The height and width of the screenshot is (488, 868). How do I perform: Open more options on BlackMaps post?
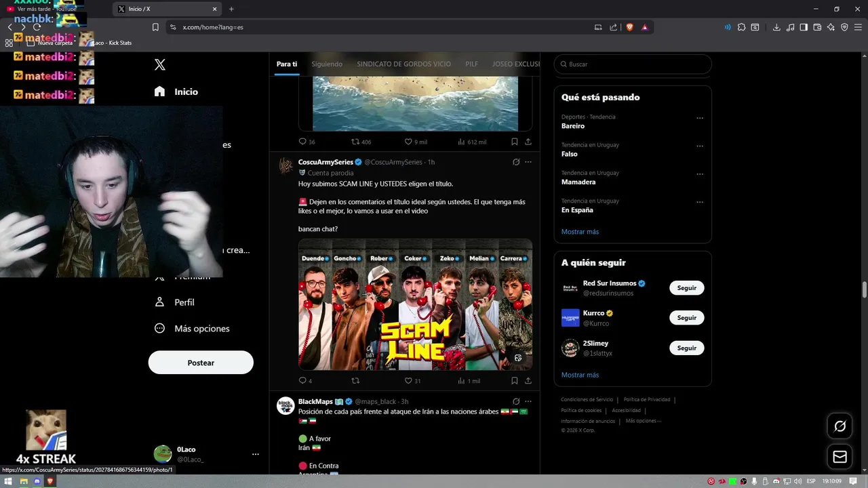[x=528, y=401]
